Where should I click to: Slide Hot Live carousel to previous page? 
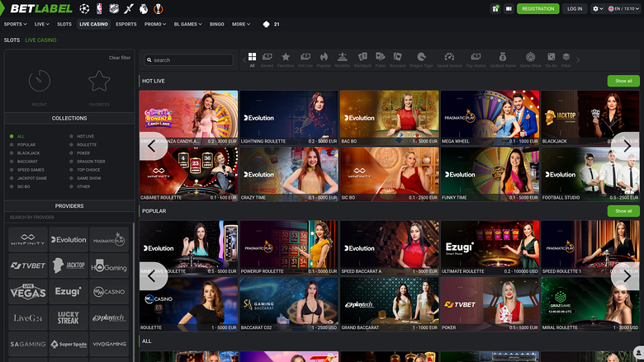(x=154, y=146)
